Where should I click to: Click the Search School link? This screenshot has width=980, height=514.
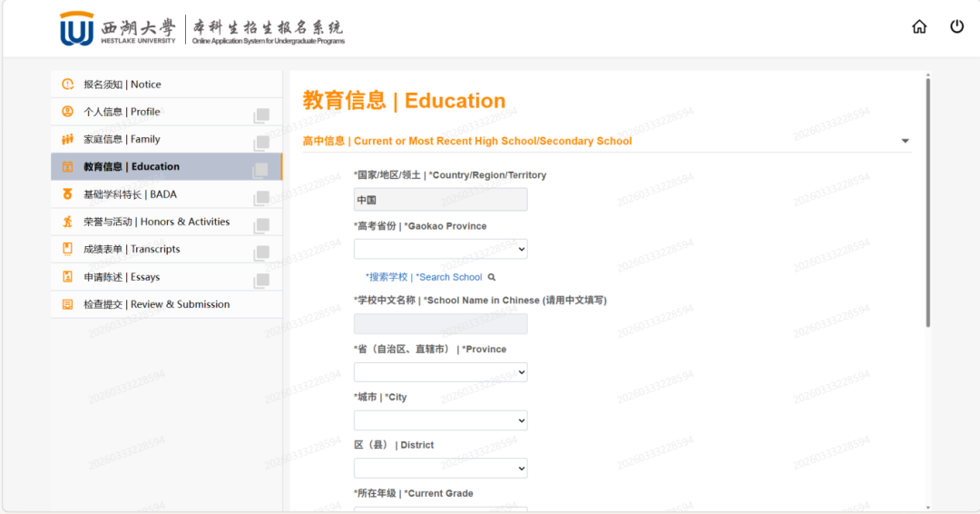click(x=424, y=277)
